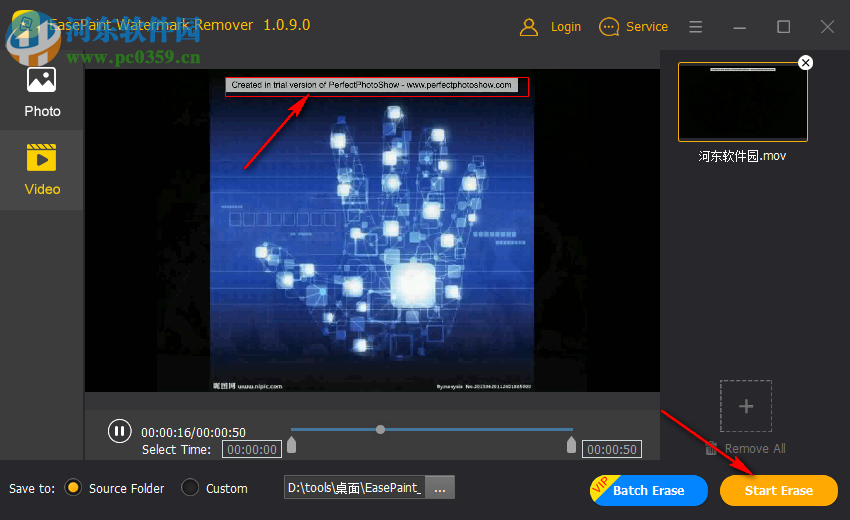
Task: Add a new file with plus box
Action: (x=746, y=406)
